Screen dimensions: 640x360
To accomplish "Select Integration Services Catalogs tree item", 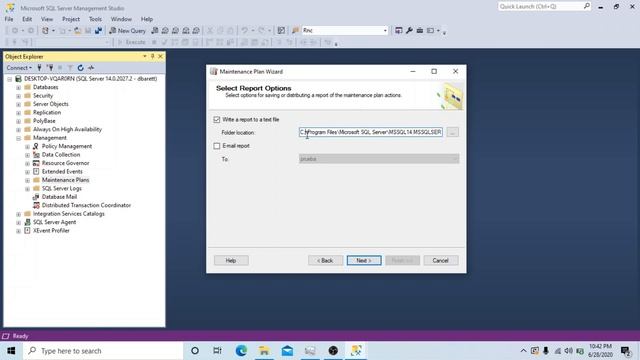I will pos(69,214).
